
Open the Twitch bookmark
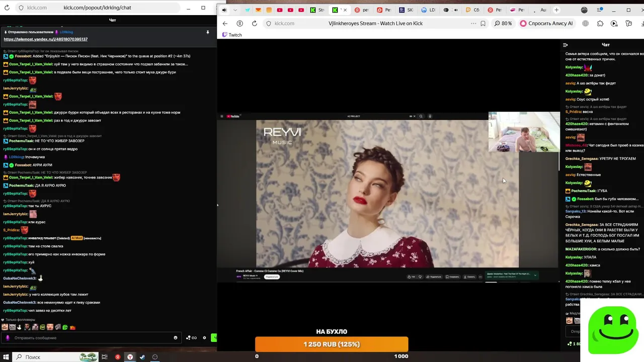click(232, 35)
